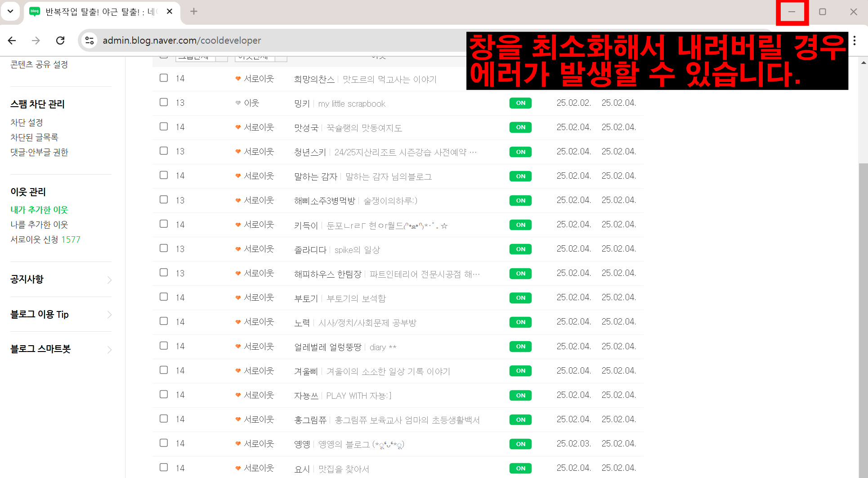This screenshot has width=868, height=478.
Task: Click the heart icon in 자뇽쓰 row
Action: click(238, 395)
